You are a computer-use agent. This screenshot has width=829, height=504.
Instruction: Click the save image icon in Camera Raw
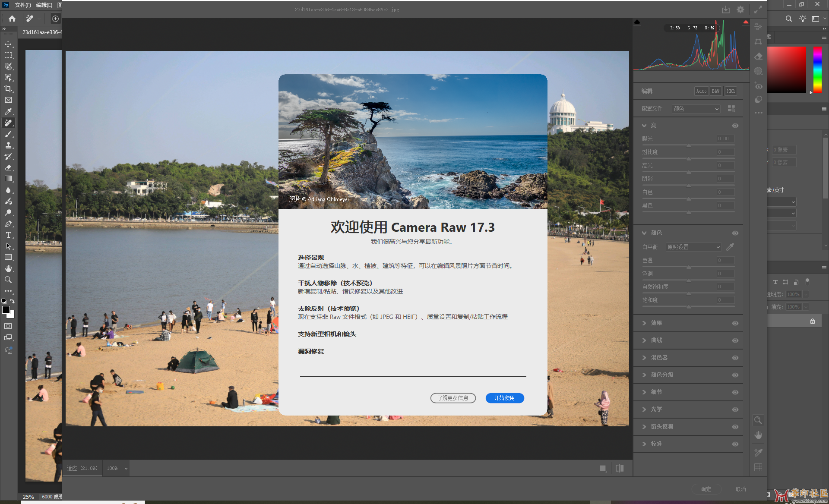click(726, 9)
